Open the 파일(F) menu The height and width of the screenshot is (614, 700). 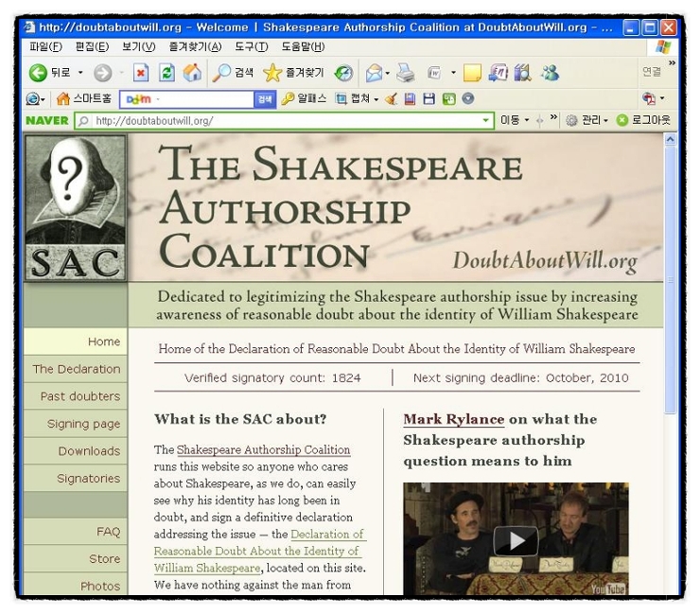pos(45,47)
